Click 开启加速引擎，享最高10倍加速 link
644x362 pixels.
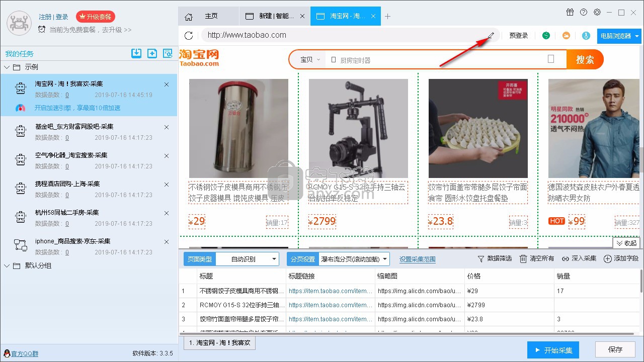coord(77,108)
